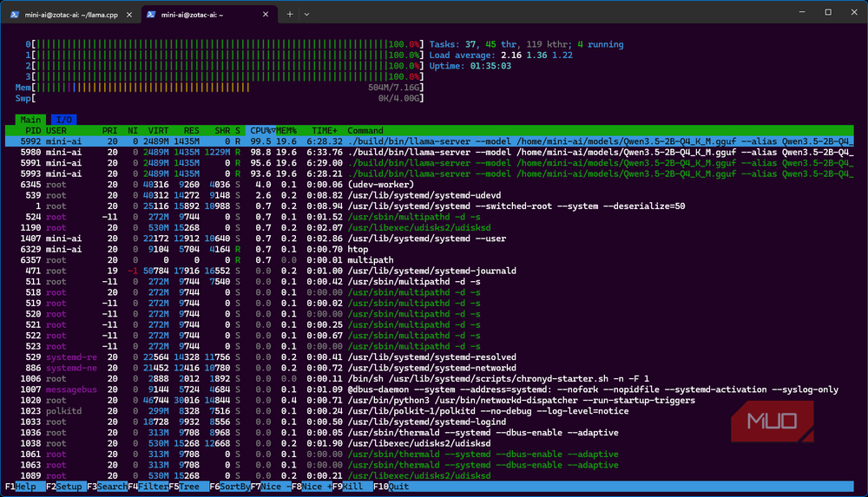
Task: Select process row PID 5993
Action: pyautogui.click(x=429, y=173)
